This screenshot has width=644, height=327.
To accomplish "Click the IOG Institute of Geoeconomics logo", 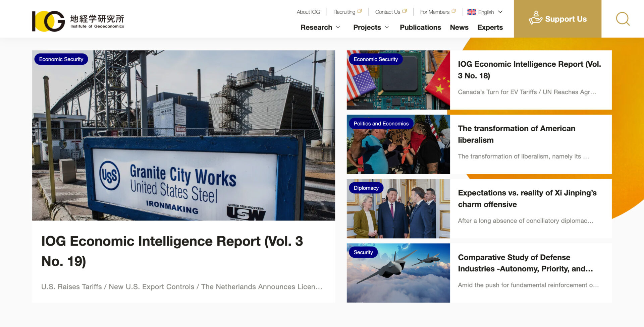I will (78, 21).
